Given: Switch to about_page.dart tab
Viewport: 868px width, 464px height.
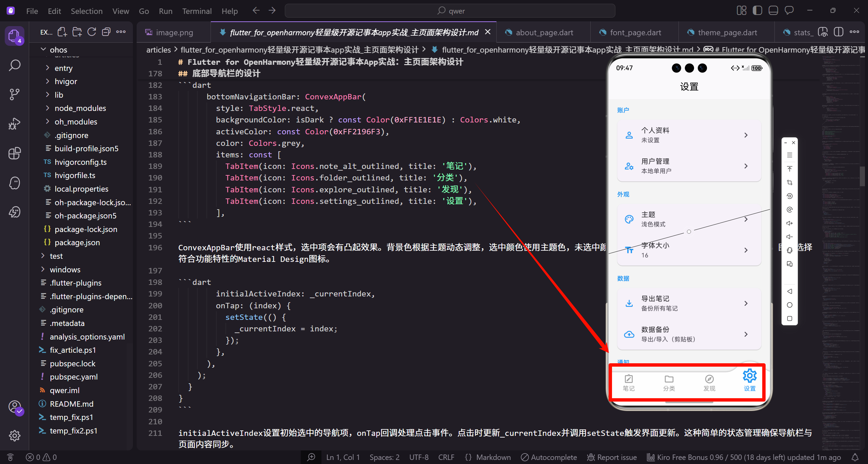Looking at the screenshot, I should pyautogui.click(x=544, y=33).
